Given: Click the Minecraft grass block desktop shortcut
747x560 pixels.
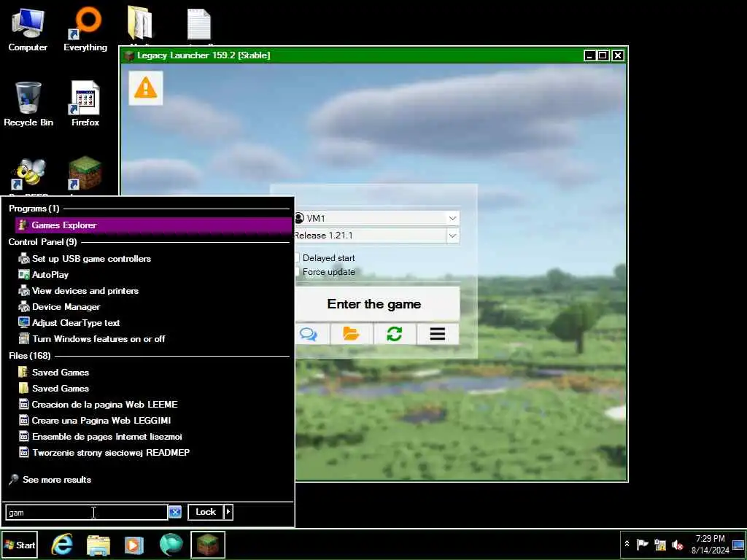Looking at the screenshot, I should pyautogui.click(x=85, y=174).
